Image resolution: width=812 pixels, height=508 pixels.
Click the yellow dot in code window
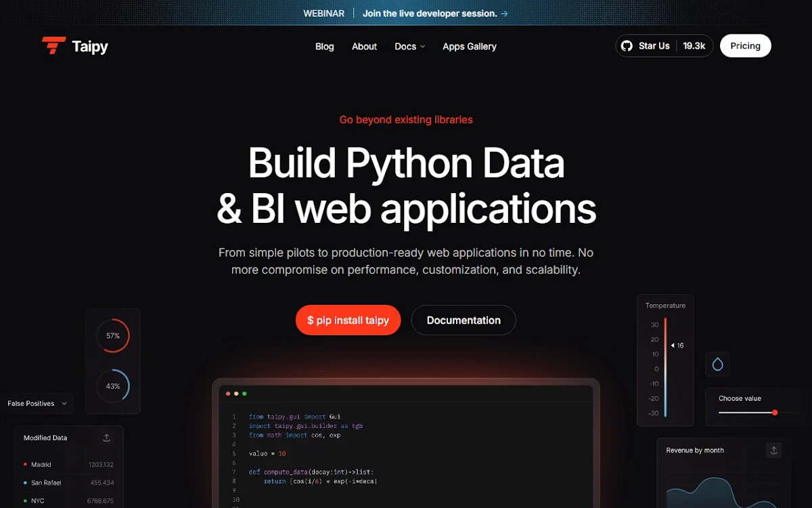coord(236,394)
